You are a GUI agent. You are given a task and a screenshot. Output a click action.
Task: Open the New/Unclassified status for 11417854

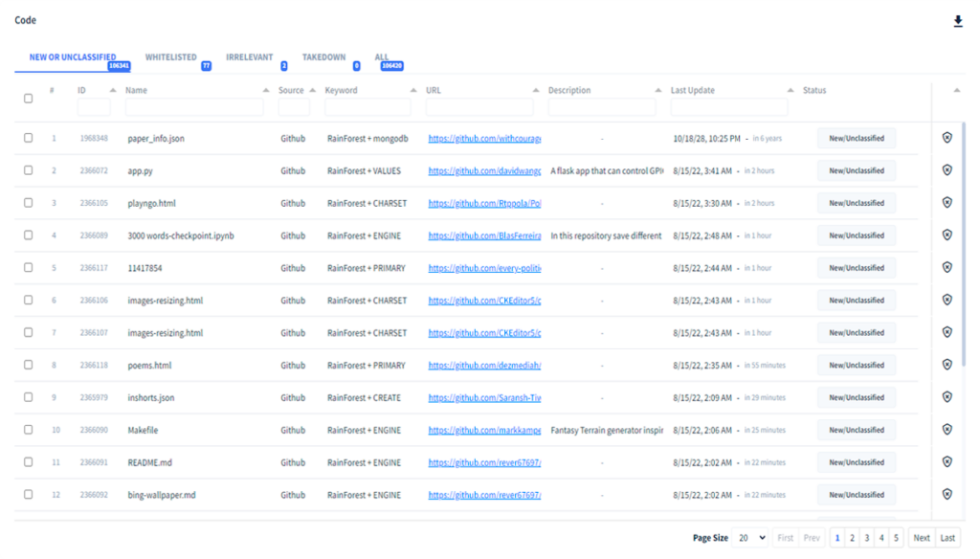click(856, 268)
